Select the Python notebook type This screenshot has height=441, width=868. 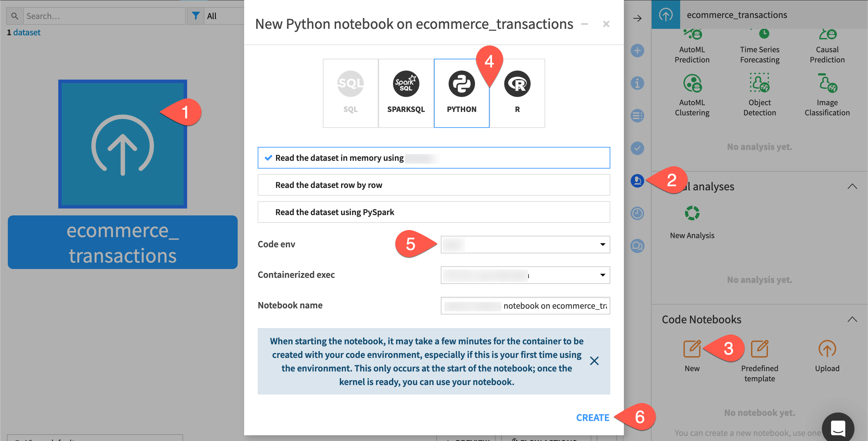(x=461, y=93)
